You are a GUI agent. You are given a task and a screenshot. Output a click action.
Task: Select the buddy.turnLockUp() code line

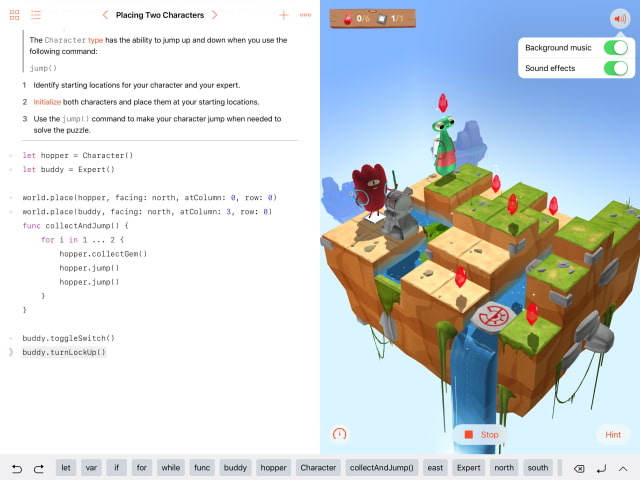point(64,352)
